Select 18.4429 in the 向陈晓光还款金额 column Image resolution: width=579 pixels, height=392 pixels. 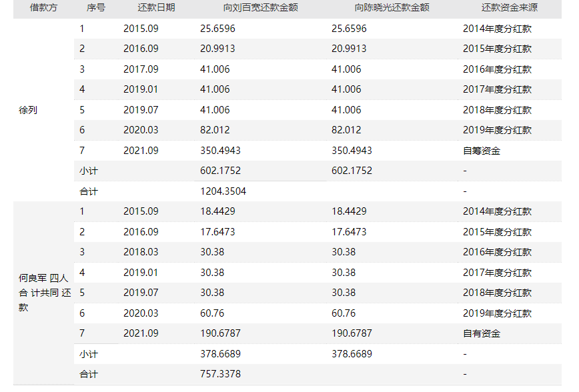click(x=349, y=211)
